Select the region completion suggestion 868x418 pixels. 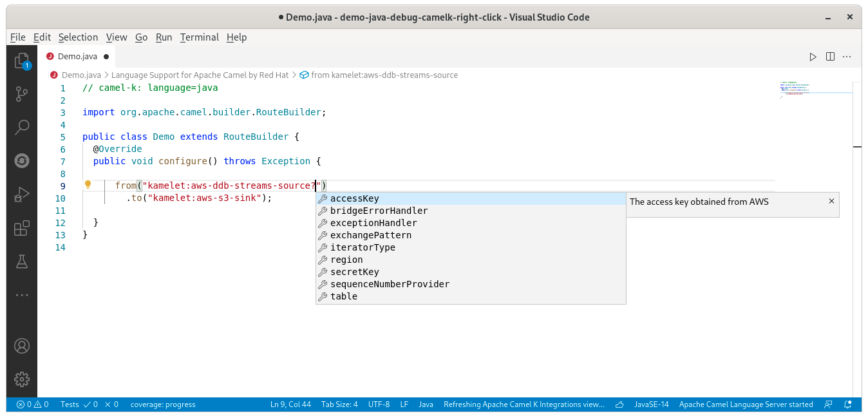(347, 260)
